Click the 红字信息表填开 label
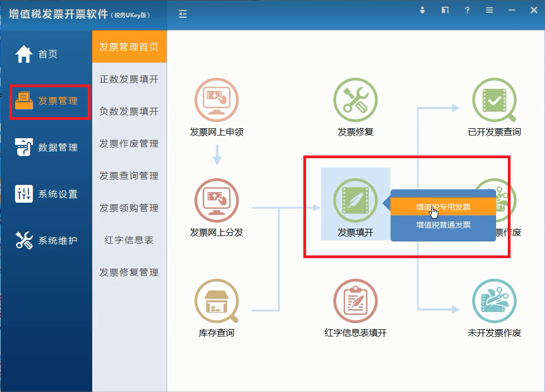Screen dimensions: 545x392 [x=355, y=333]
